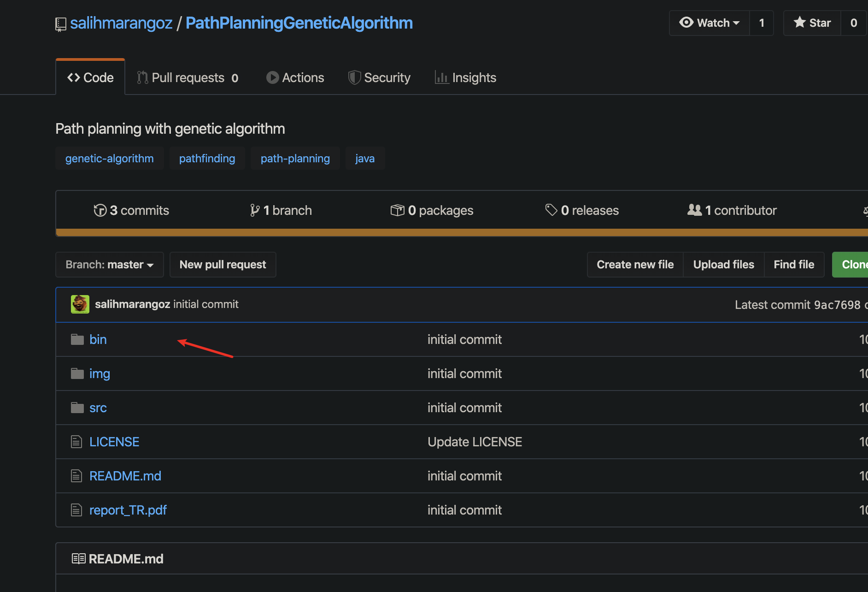Open the latest initial commit message link
The height and width of the screenshot is (592, 868).
[x=206, y=304]
